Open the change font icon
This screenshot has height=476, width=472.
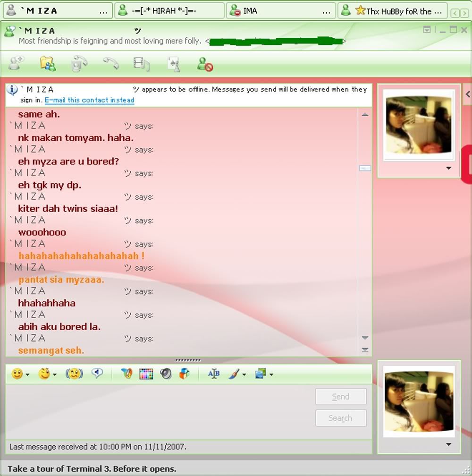[213, 374]
